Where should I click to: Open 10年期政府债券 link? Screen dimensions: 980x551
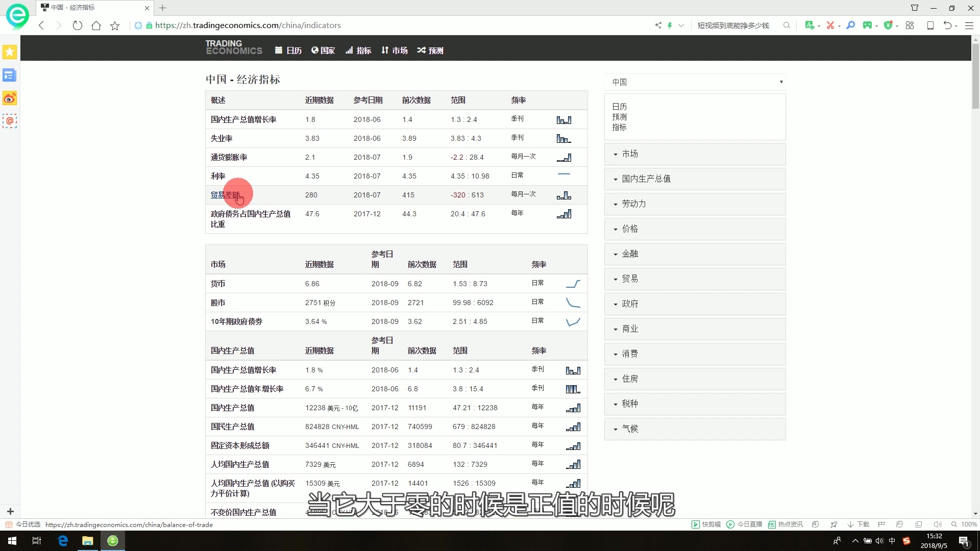tap(236, 321)
